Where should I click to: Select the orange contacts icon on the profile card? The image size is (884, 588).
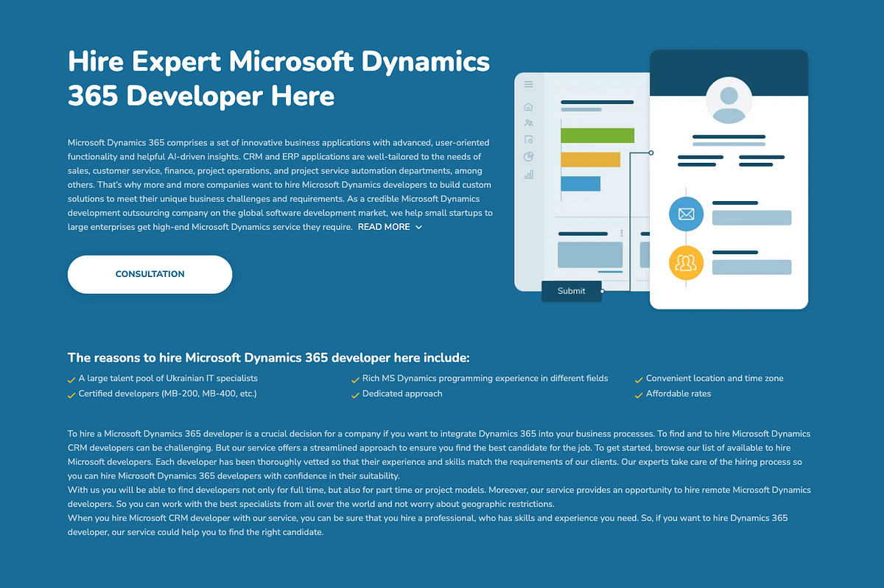[686, 262]
